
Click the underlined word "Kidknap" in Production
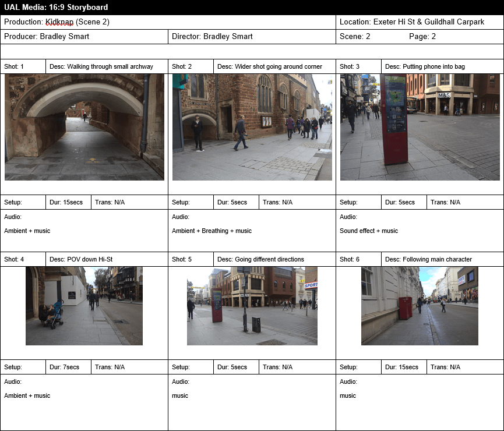(59, 22)
